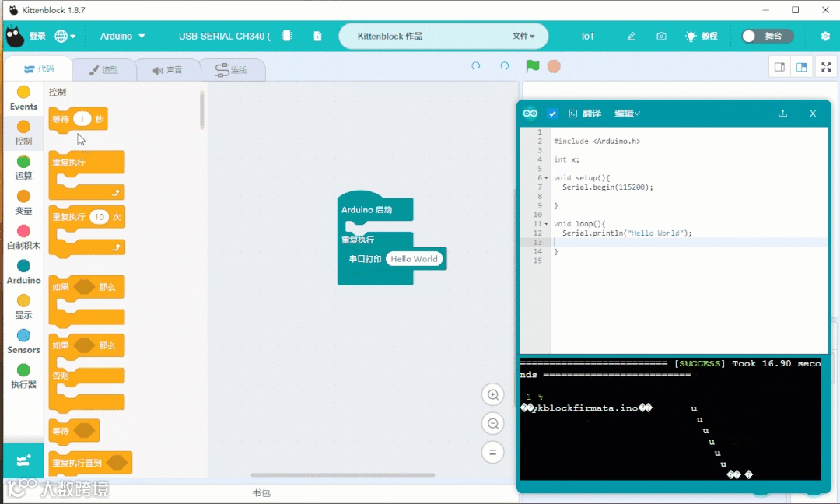Click the red stop button
Screen dimensions: 840x504
pyautogui.click(x=554, y=66)
